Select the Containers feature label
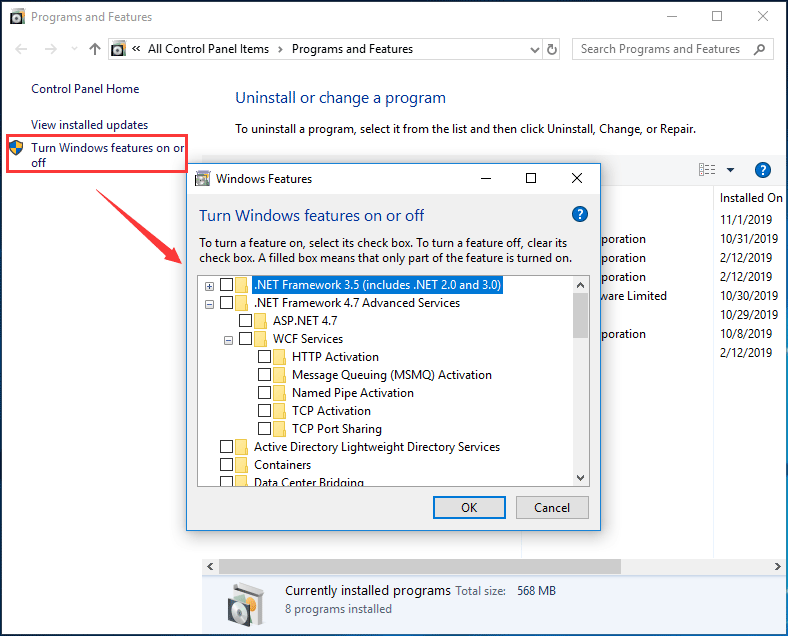 (282, 465)
